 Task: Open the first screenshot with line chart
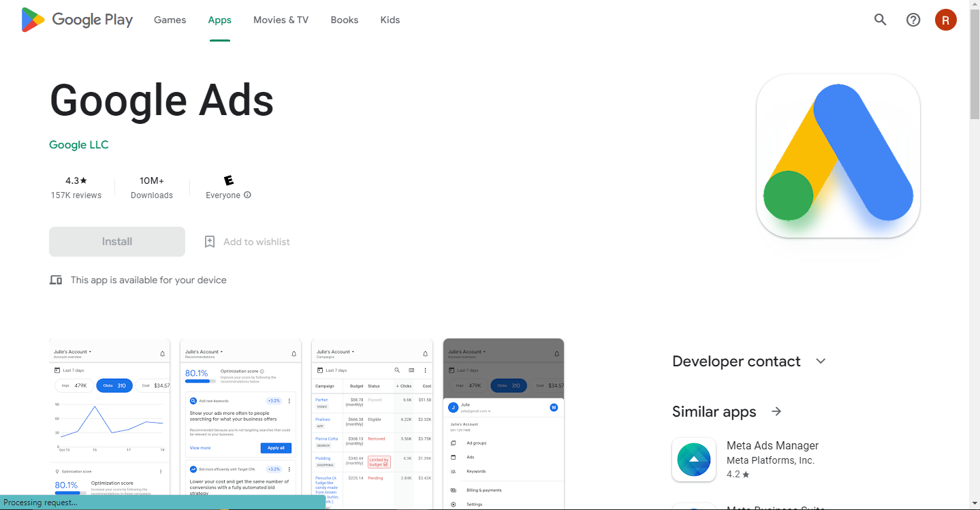click(x=110, y=424)
